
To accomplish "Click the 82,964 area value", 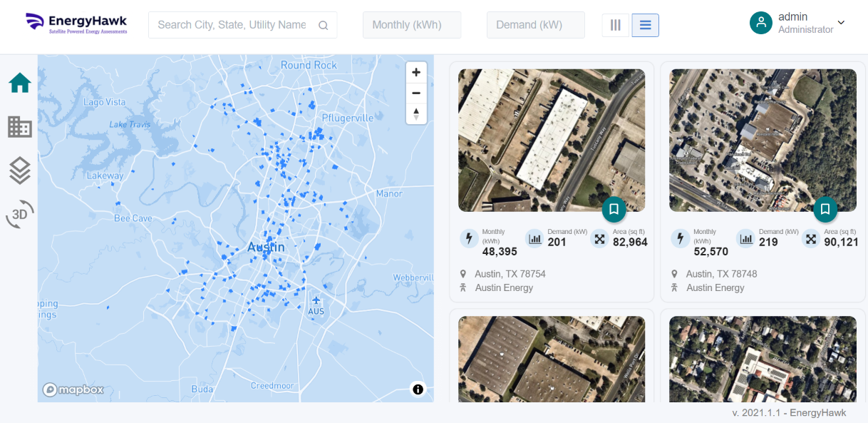I will [x=630, y=243].
